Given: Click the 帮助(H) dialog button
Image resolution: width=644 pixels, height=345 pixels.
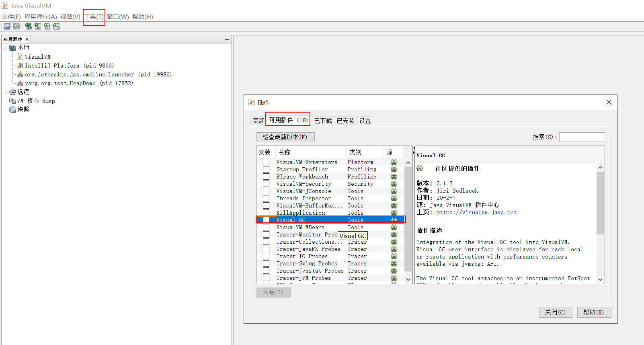Looking at the screenshot, I should pyautogui.click(x=594, y=312).
